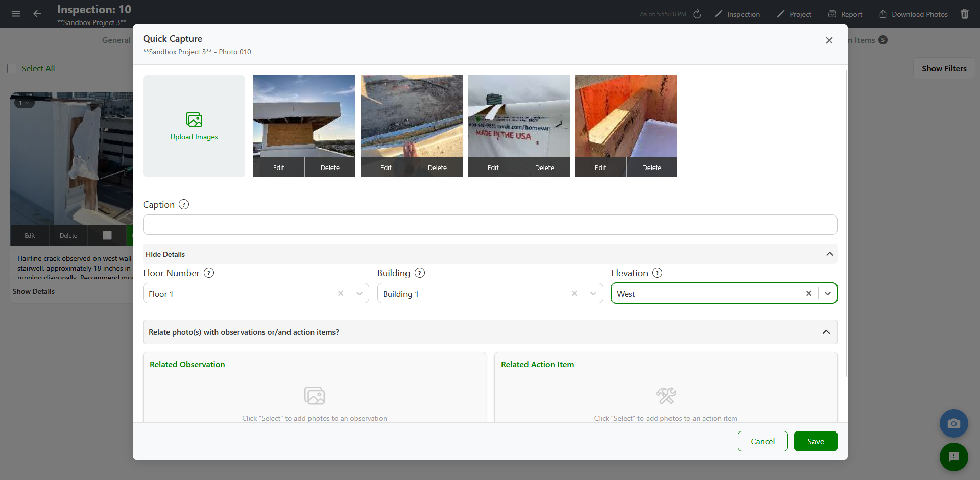This screenshot has height=480, width=980.
Task: Click Edit on the background photo card
Action: 30,235
